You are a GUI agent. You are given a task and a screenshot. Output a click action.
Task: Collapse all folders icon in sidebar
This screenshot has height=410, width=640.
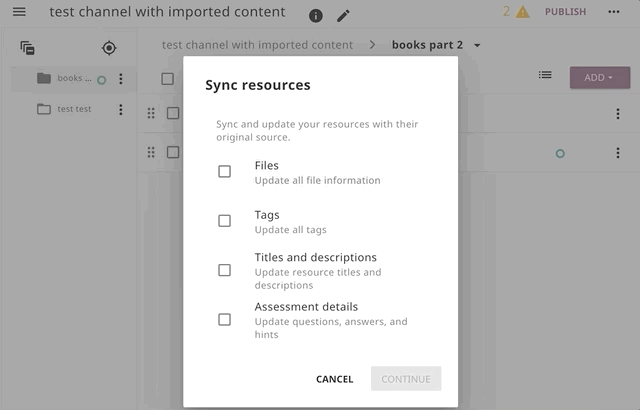tap(27, 48)
